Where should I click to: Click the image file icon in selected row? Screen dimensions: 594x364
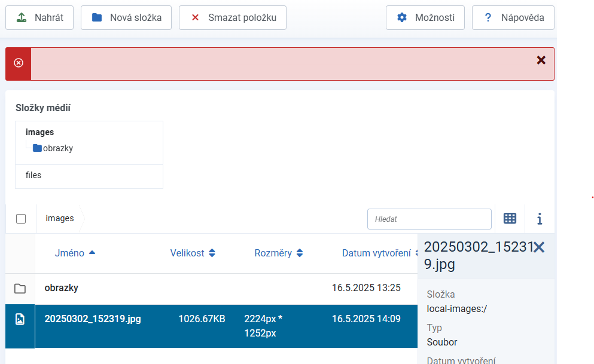coord(20,319)
